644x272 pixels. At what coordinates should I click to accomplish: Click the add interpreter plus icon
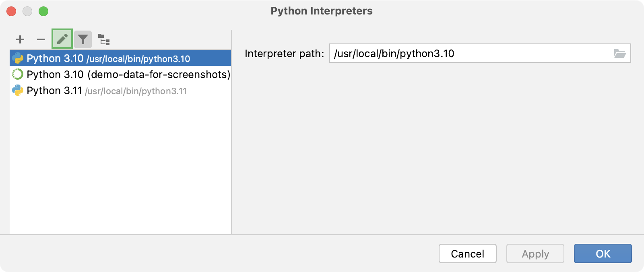point(20,39)
